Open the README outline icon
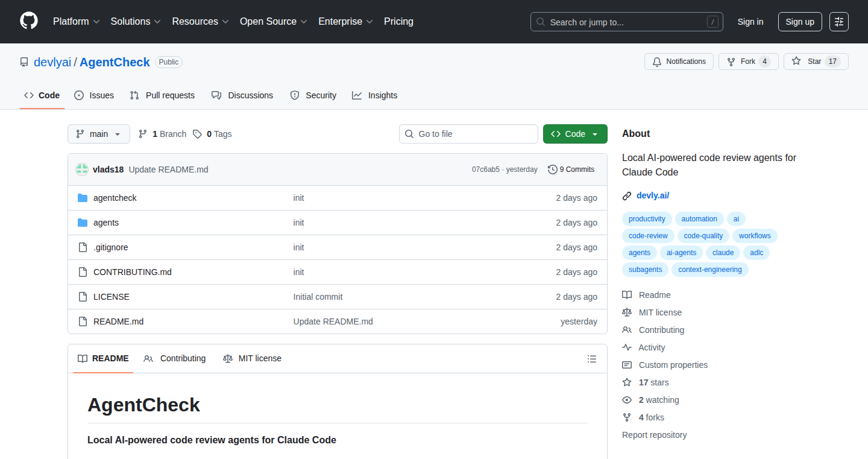 pos(592,359)
